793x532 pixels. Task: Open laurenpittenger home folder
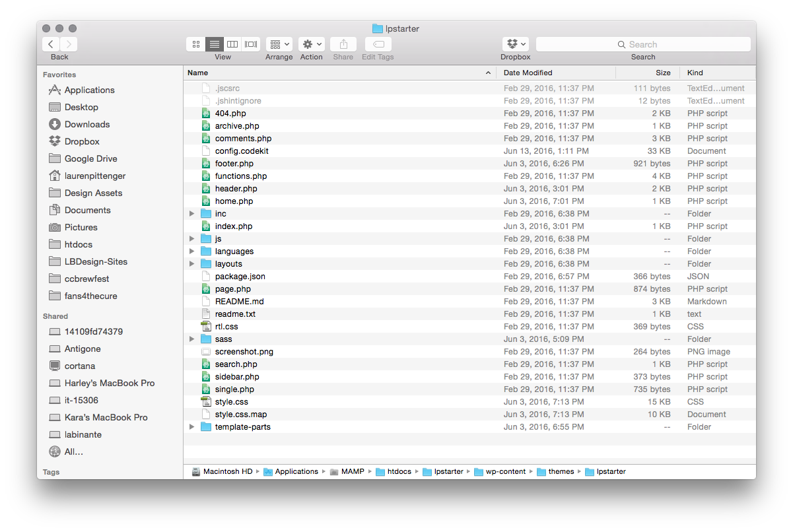coord(95,176)
